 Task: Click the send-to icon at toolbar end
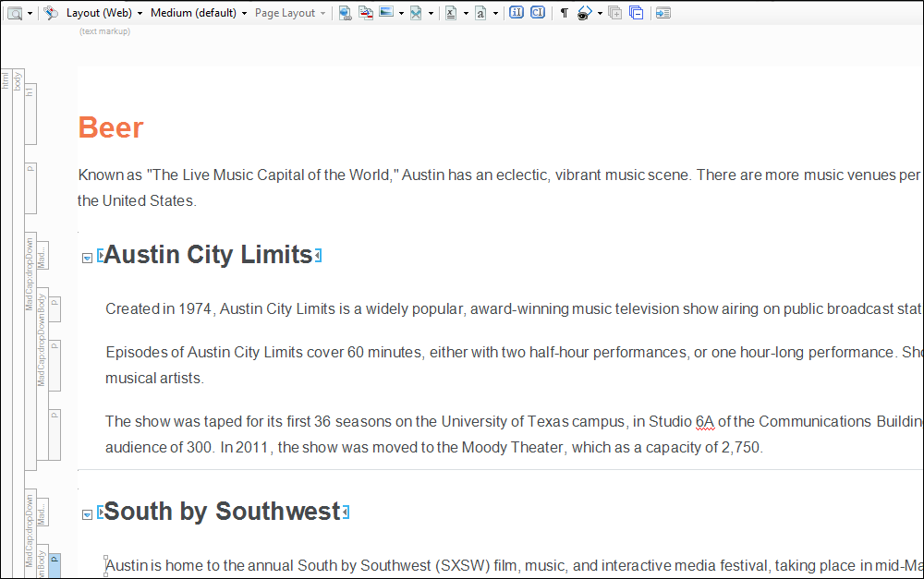click(x=663, y=13)
